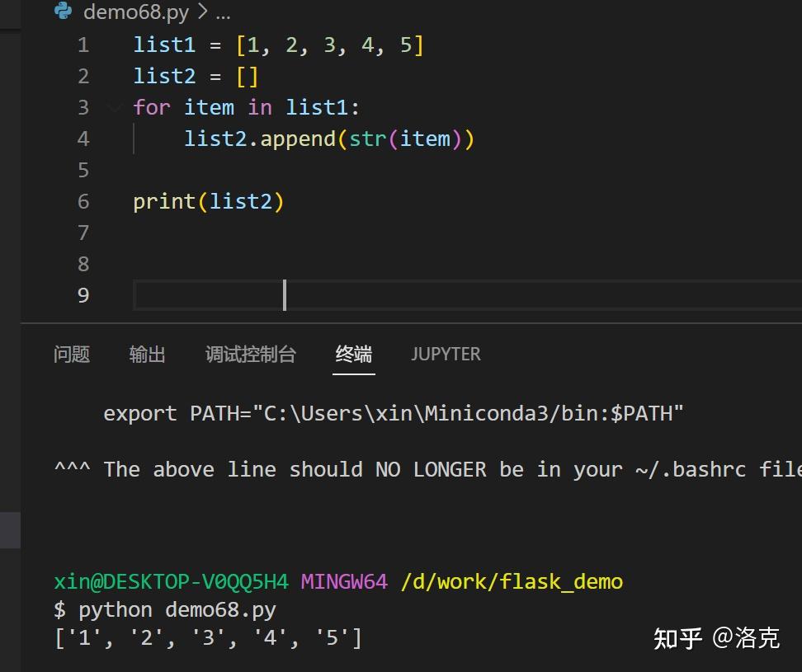
Task: Open the JUPYTER panel tab
Action: pyautogui.click(x=446, y=354)
